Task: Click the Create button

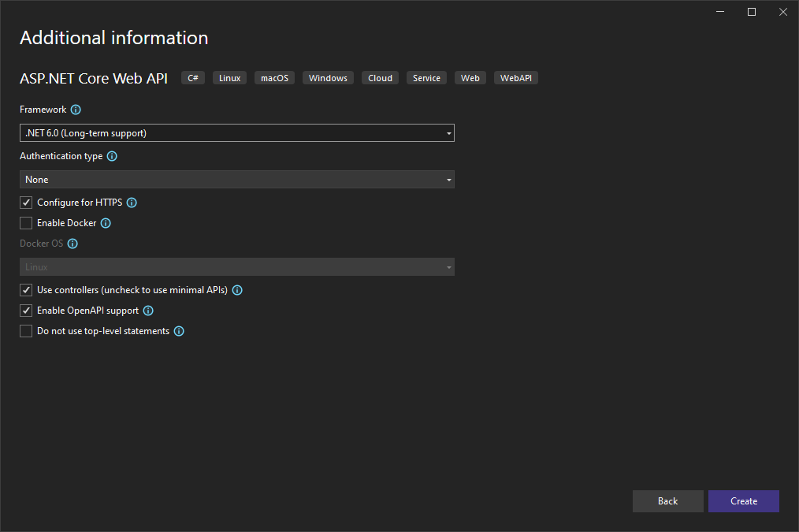Action: tap(743, 500)
